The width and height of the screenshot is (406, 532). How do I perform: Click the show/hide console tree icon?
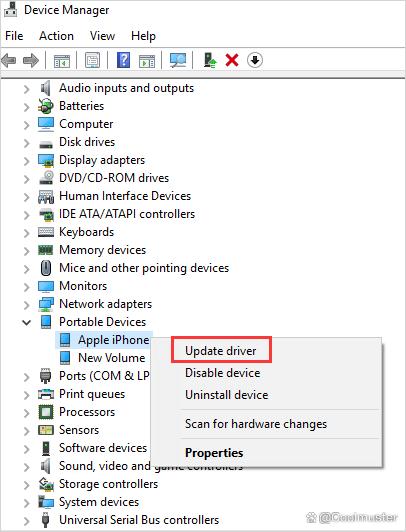pos(62,61)
